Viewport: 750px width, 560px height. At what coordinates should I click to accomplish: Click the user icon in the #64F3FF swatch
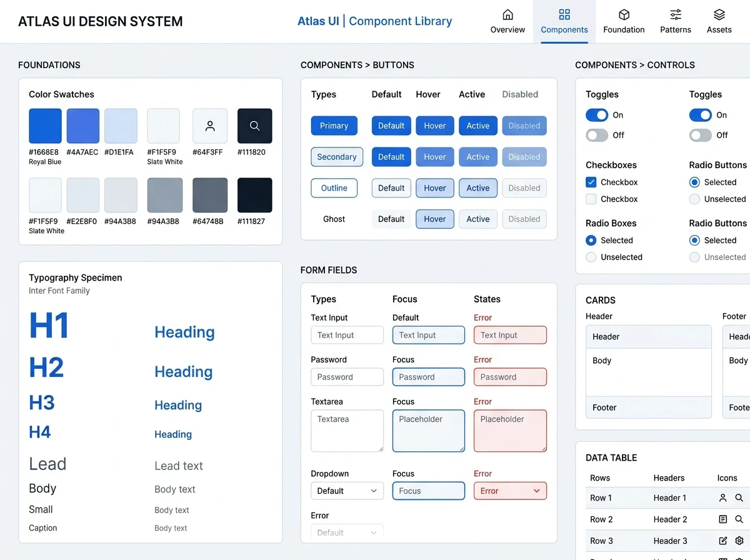pos(210,126)
